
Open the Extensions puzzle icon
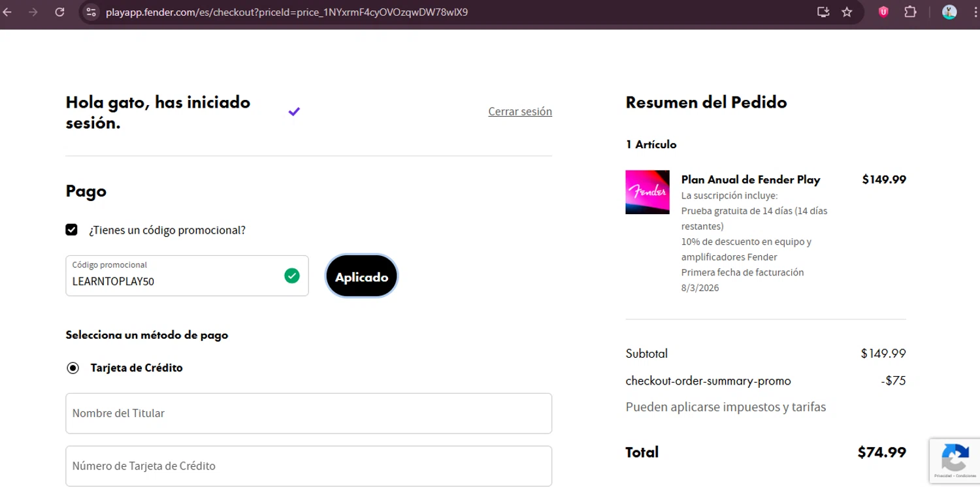click(910, 12)
